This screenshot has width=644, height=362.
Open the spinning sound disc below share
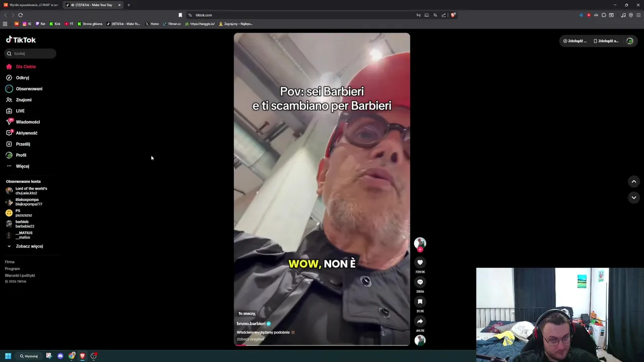(x=420, y=340)
